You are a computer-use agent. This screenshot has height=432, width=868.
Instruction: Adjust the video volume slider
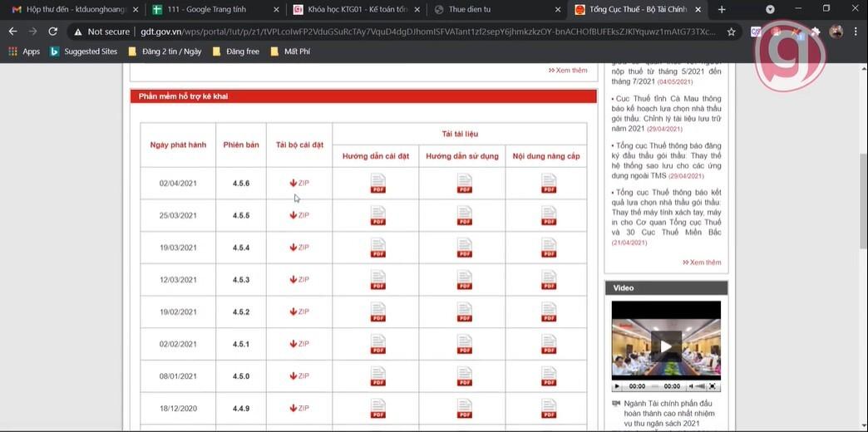pos(700,386)
